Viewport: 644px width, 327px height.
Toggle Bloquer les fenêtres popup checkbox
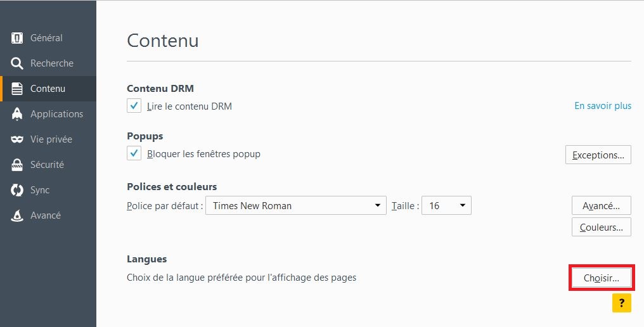click(134, 153)
